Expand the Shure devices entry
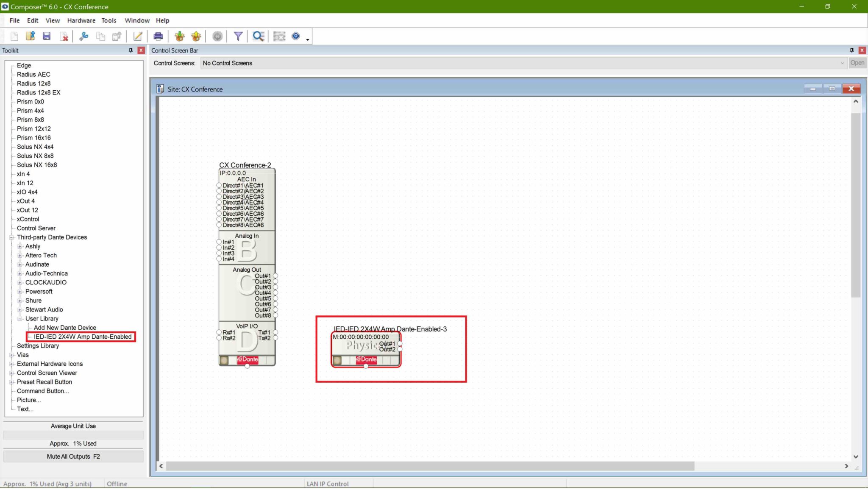The image size is (868, 490). (20, 301)
